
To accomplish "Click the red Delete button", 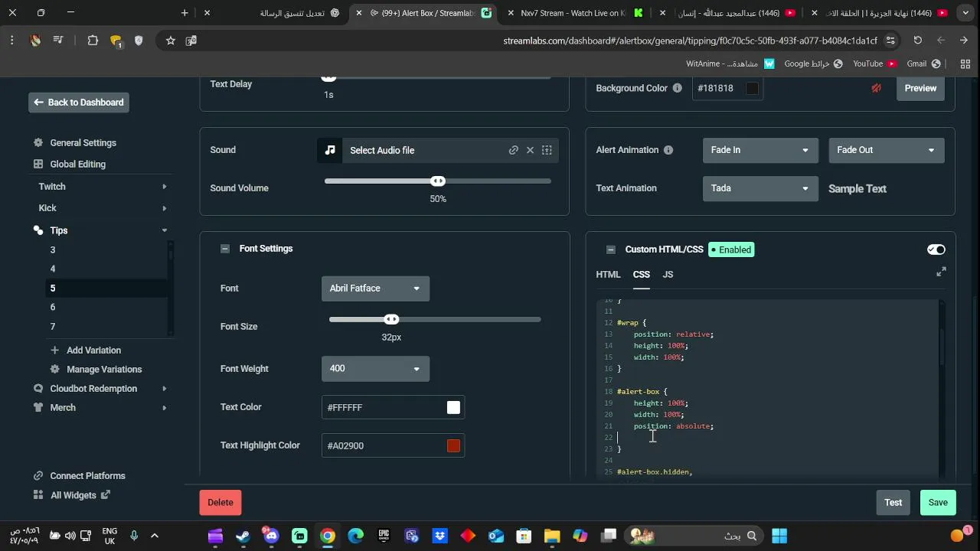I will (220, 503).
